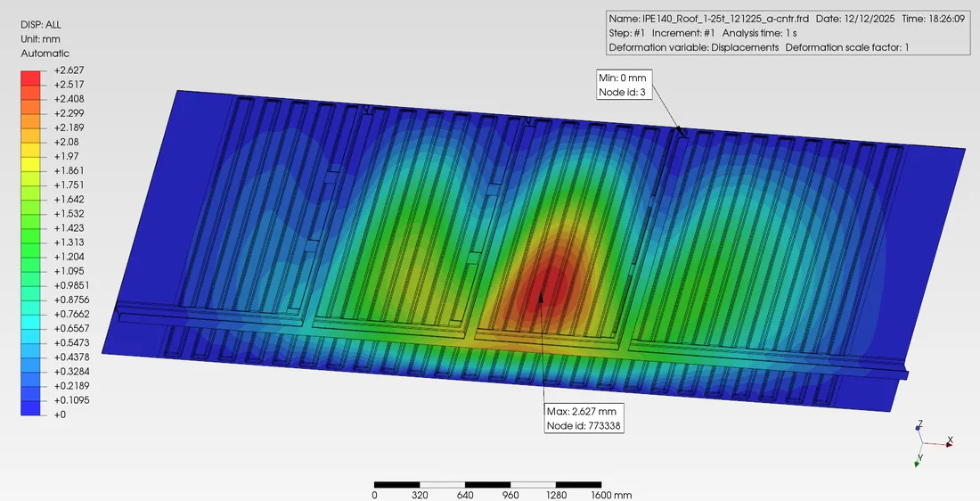The image size is (980, 501).
Task: Select legend value +1.204
Action: (69, 257)
